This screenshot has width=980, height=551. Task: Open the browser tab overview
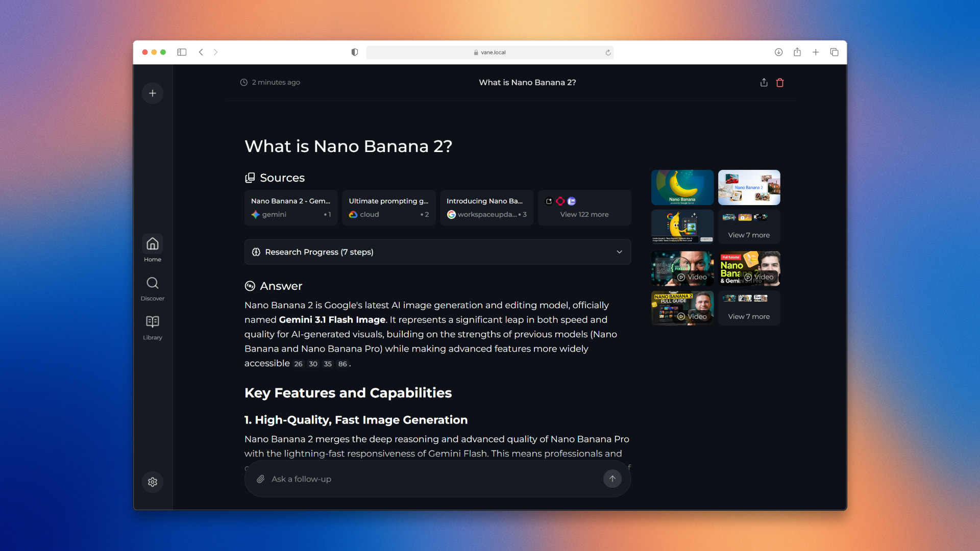click(834, 52)
